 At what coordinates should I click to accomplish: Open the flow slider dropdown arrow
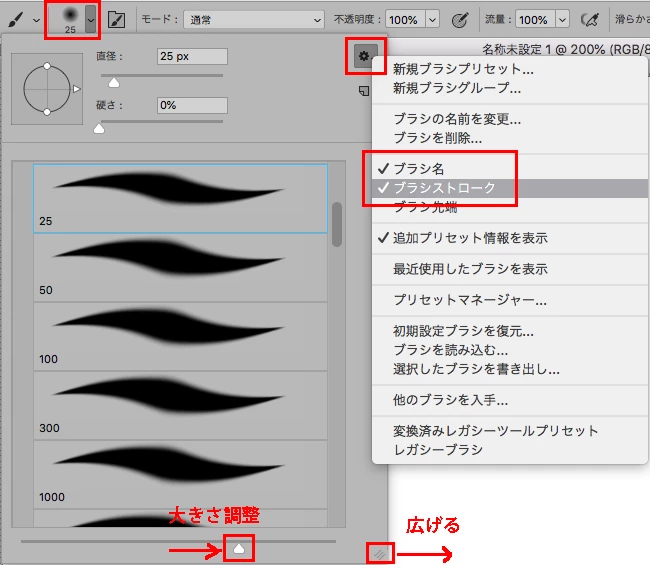pos(562,19)
